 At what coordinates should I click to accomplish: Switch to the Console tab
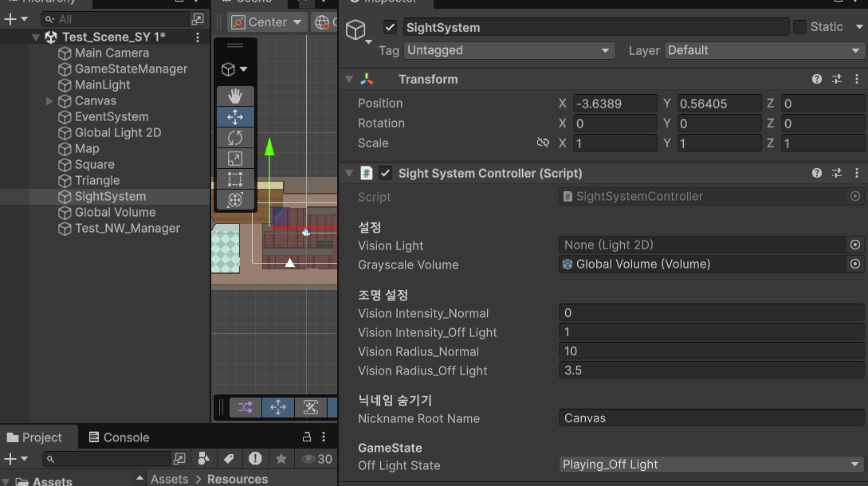click(119, 437)
